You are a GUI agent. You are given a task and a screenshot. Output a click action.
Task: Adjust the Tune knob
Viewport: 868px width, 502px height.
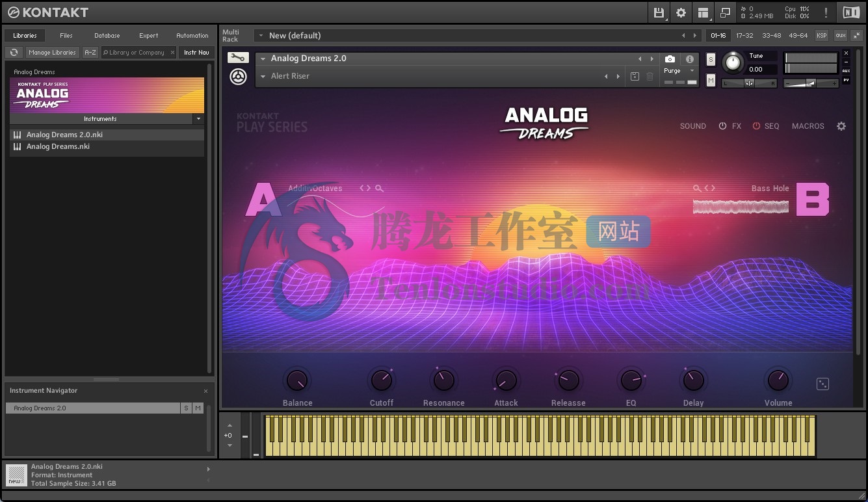pos(733,62)
